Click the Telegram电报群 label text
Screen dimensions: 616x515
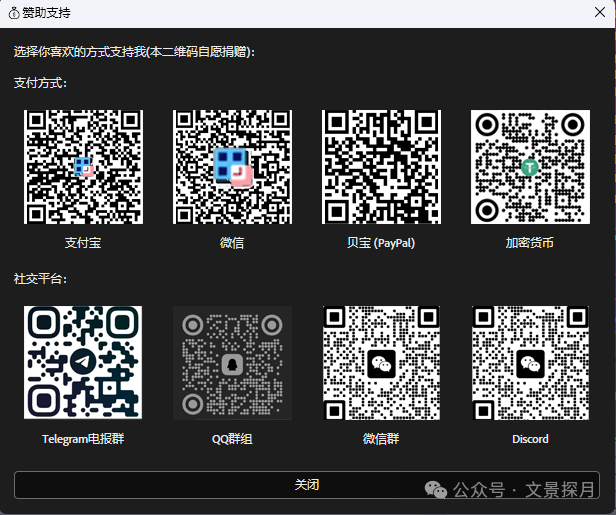(83, 439)
